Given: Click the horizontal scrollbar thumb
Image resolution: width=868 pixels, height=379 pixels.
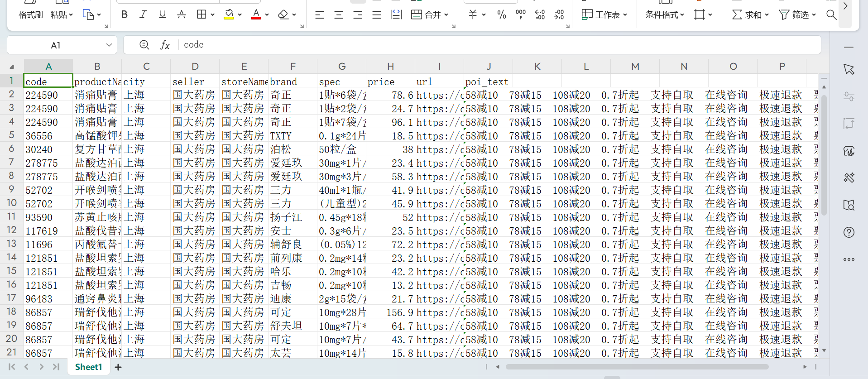Looking at the screenshot, I should [637, 367].
